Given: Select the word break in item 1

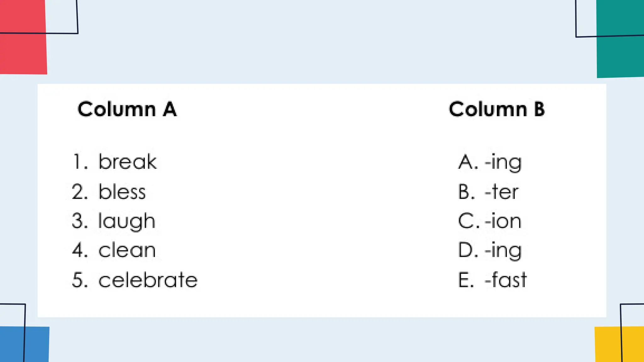Looking at the screenshot, I should point(127,162).
